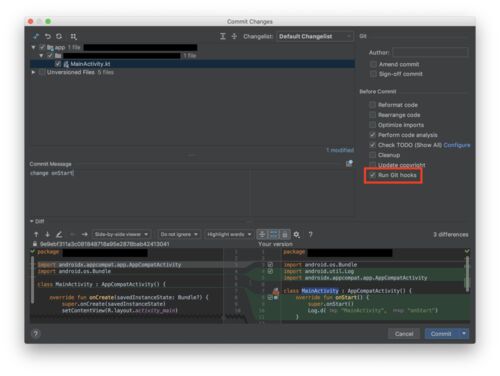Toggle the onStart change checkbox in the diff gutter
This screenshot has width=500, height=376.
pos(270,297)
